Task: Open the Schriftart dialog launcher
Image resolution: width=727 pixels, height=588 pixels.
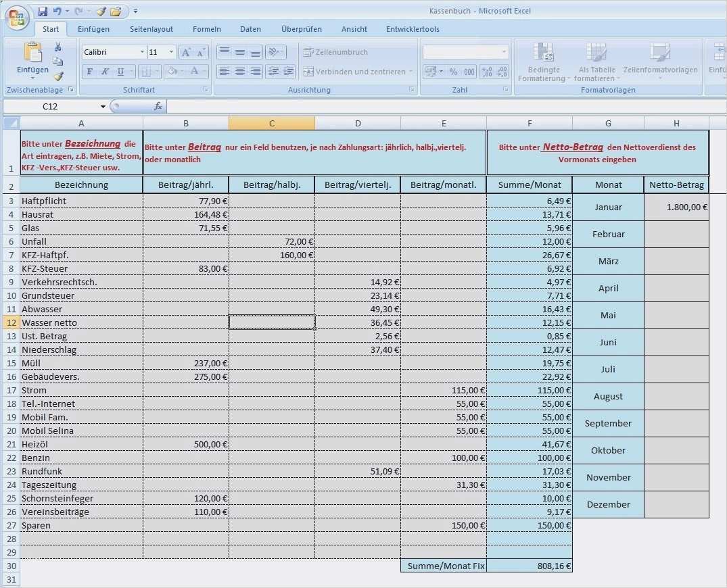Action: [x=206, y=89]
